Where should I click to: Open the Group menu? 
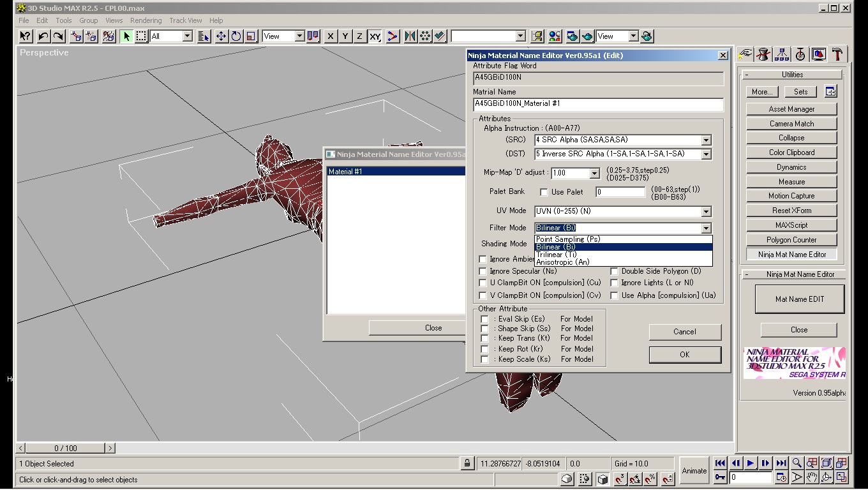click(89, 20)
